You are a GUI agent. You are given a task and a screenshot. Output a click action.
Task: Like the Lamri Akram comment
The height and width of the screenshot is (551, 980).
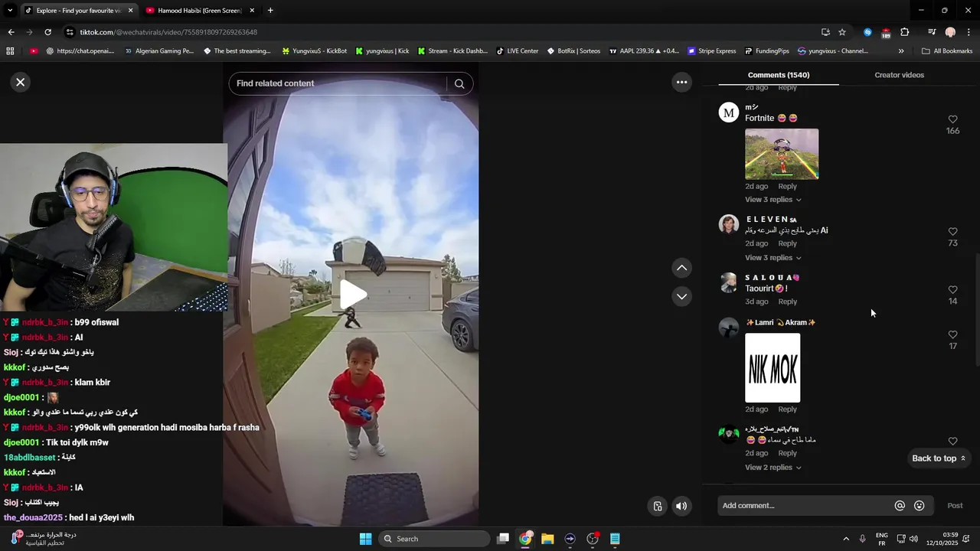click(x=952, y=334)
